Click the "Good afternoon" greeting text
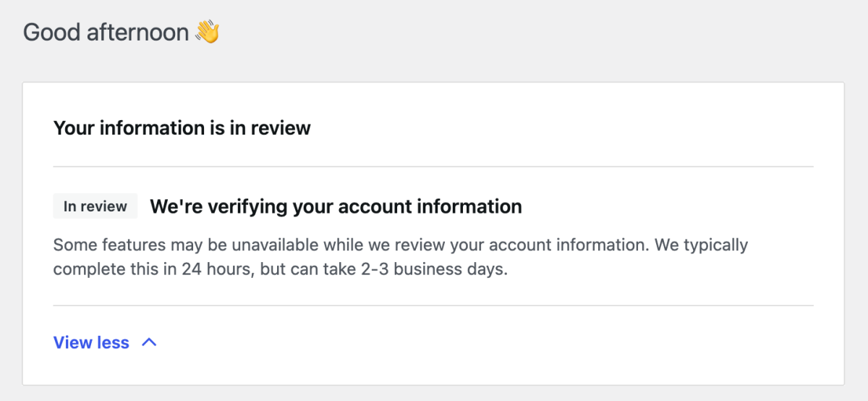This screenshot has height=401, width=868. click(x=106, y=33)
